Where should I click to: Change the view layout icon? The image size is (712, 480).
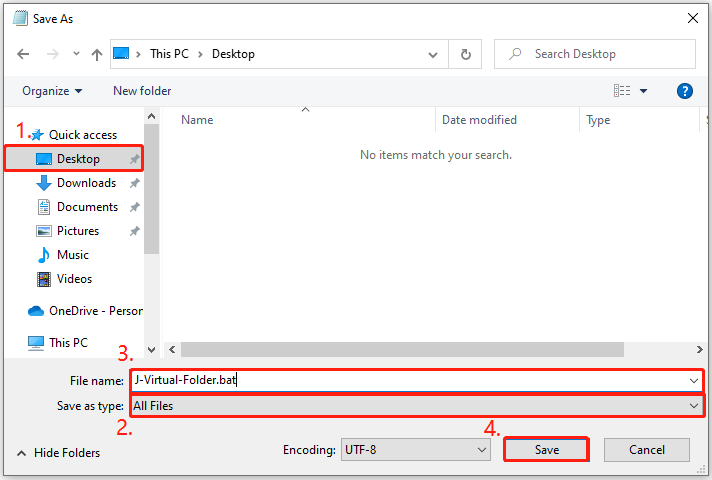[622, 91]
